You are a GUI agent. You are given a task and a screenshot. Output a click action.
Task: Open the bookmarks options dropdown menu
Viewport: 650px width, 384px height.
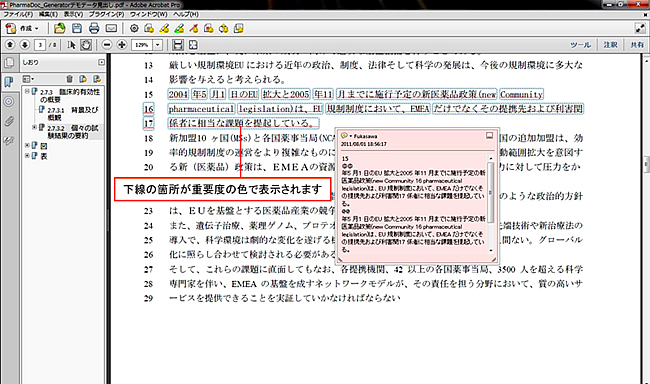pos(28,79)
